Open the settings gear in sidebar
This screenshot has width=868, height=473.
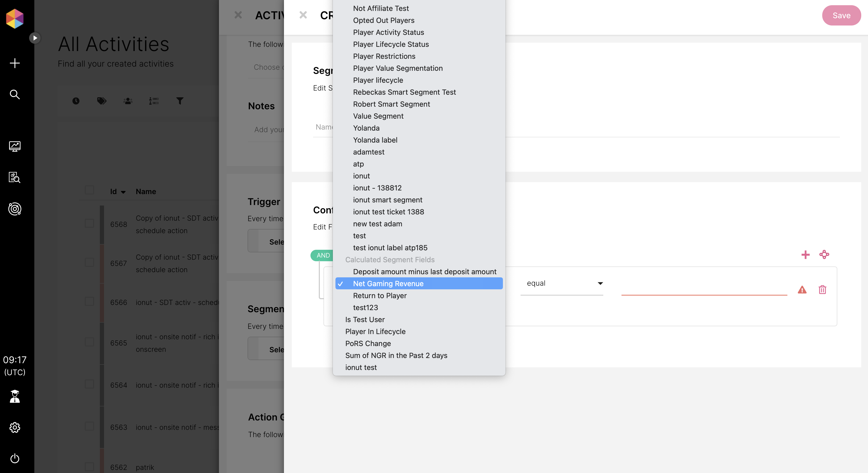15,427
